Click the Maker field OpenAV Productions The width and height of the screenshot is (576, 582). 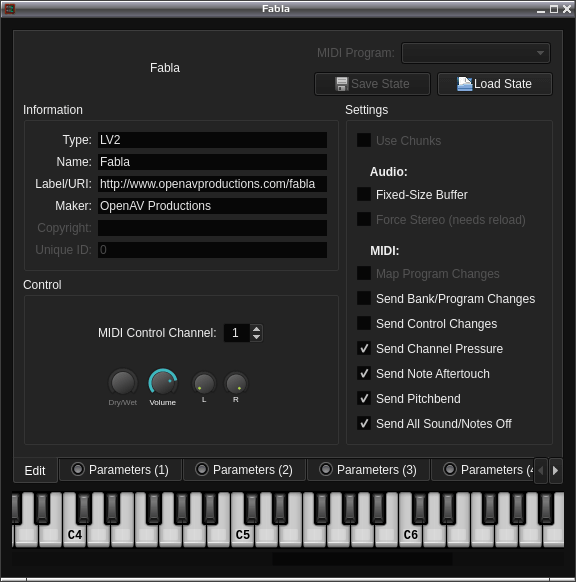coord(212,206)
